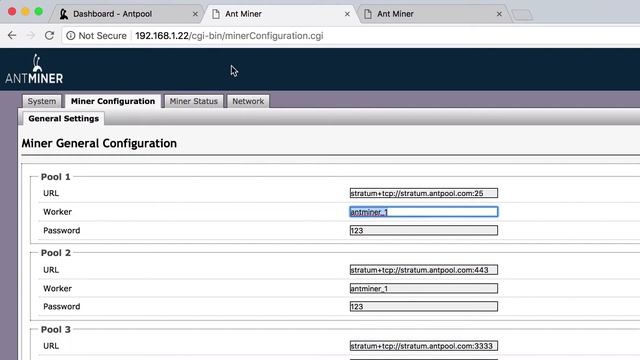Go to the Network tab

tap(248, 101)
